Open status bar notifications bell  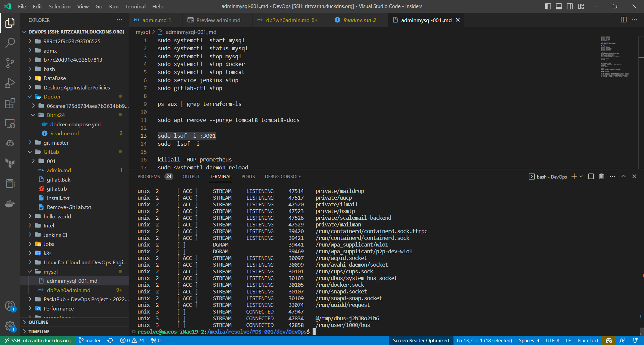[635, 340]
